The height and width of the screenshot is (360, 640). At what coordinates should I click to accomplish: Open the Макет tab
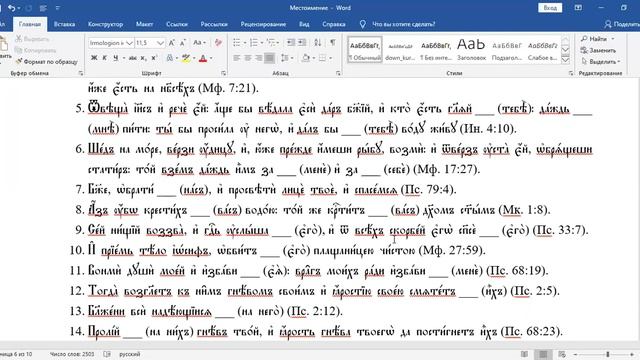(144, 24)
